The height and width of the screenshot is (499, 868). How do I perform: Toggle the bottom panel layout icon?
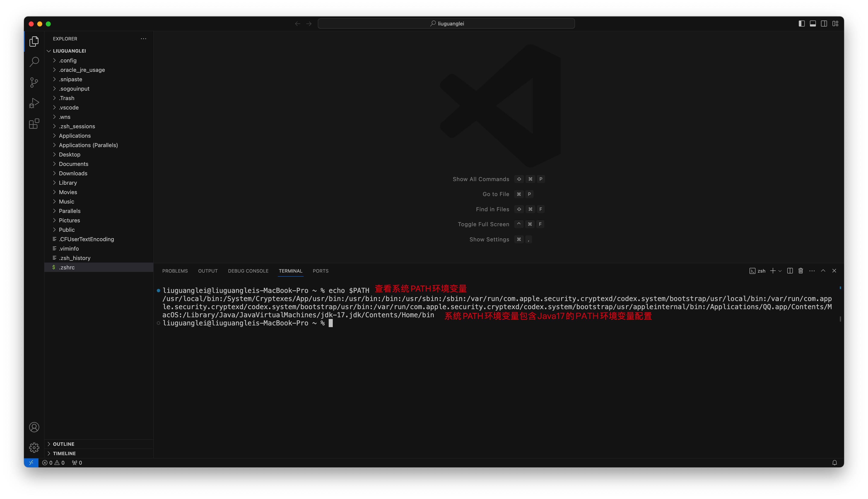point(813,24)
